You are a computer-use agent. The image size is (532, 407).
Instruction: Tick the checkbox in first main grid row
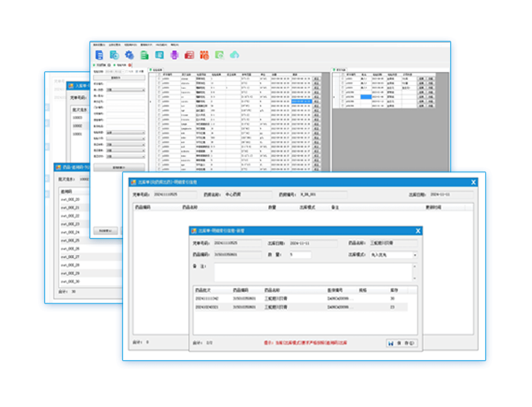point(159,77)
